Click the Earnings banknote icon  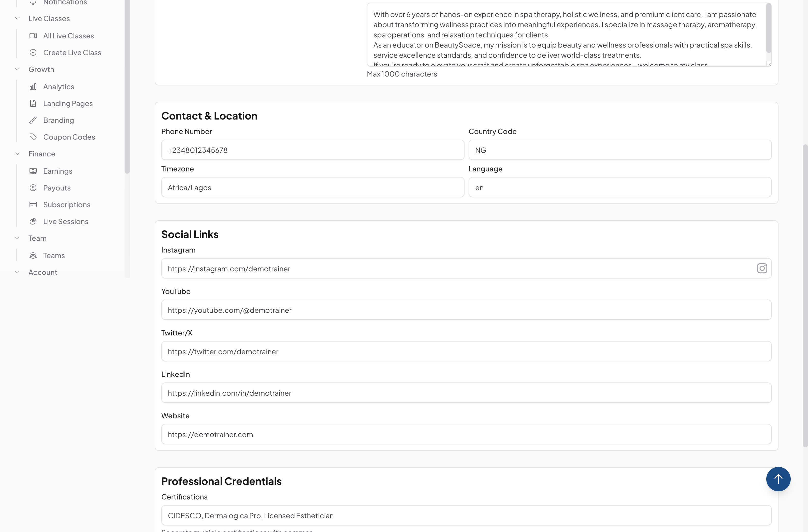coord(33,171)
